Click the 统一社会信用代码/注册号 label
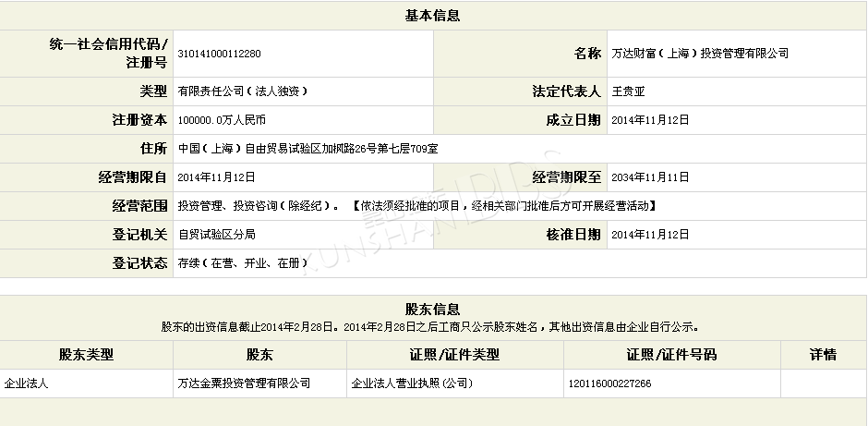Viewport: 868px width, 426px height. (108, 54)
